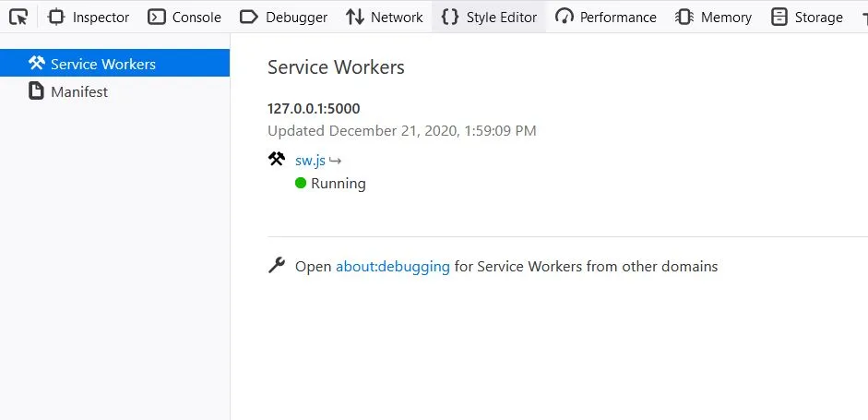
Task: Click the Service Workers page heading
Action: coord(336,67)
